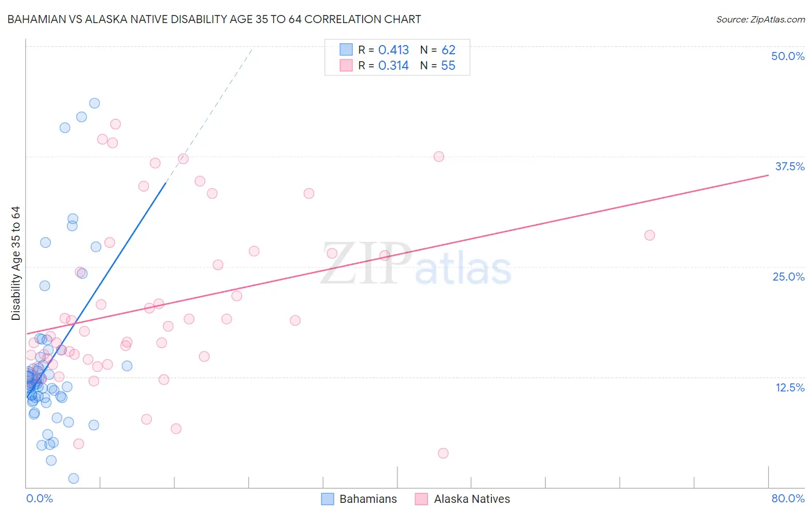
Task: Select the Alaska Natives legend label
Action: pos(472,499)
